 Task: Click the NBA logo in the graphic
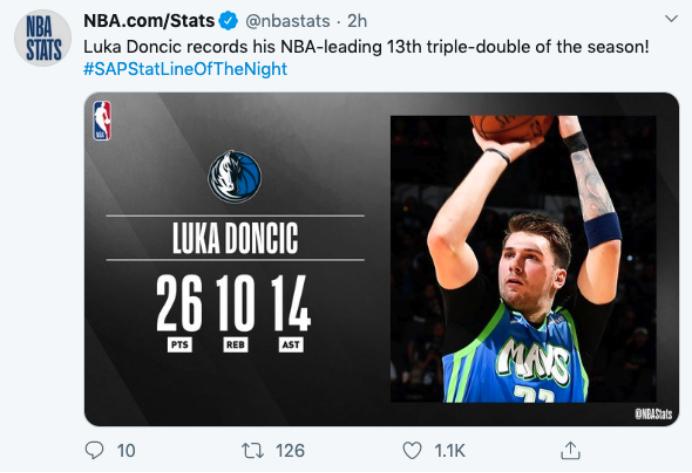102,121
